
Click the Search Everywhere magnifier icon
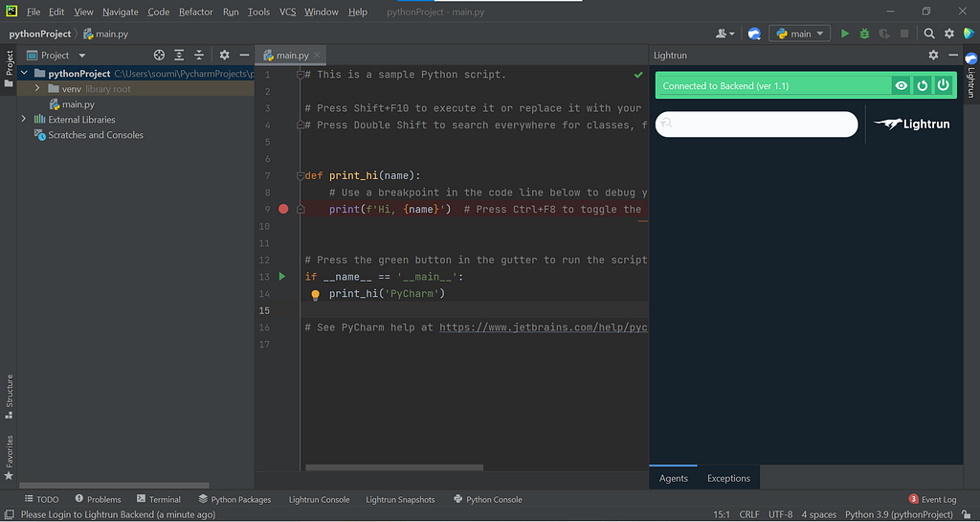929,34
